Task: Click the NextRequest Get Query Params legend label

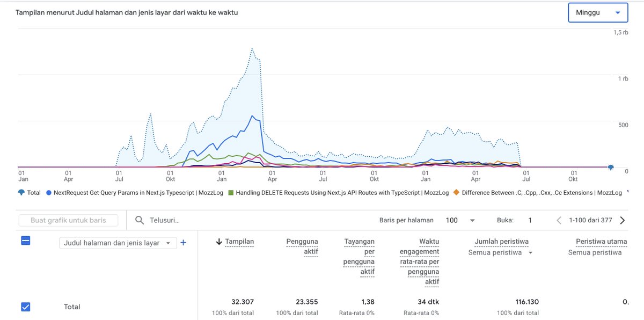Action: [139, 192]
